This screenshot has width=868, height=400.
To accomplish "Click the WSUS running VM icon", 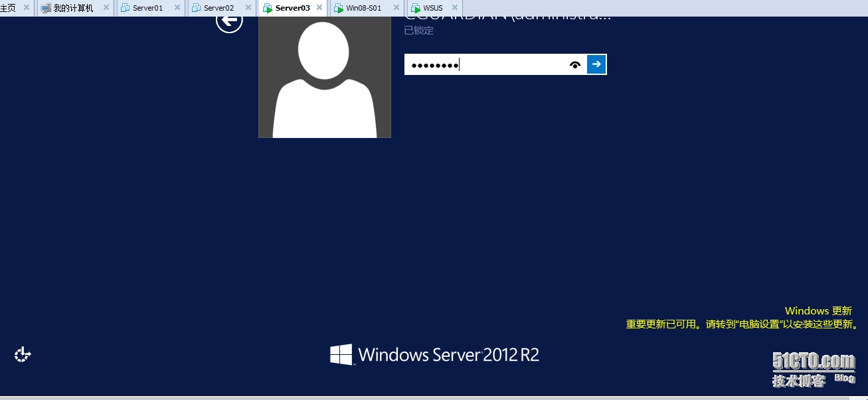I will 416,8.
